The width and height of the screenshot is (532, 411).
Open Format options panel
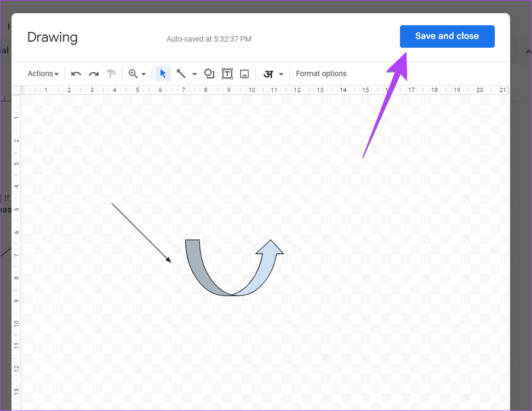[x=321, y=73]
